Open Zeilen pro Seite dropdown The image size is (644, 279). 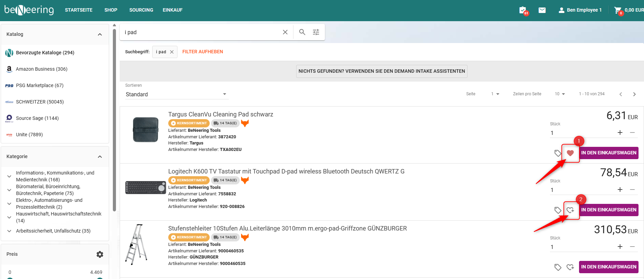[x=560, y=94]
